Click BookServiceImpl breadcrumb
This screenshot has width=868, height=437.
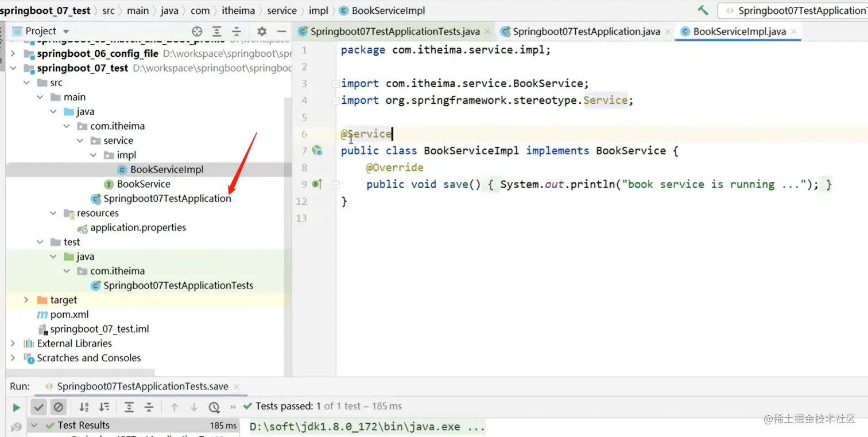point(382,10)
